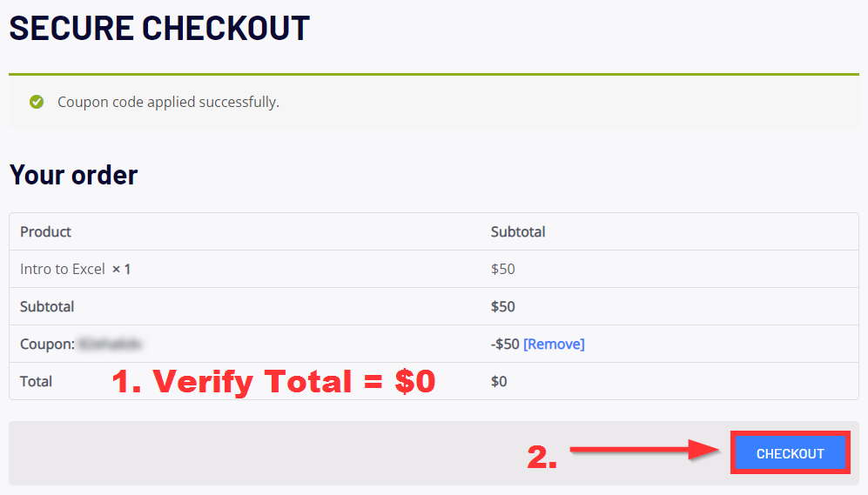
Task: Click the Product column header
Action: (x=45, y=231)
